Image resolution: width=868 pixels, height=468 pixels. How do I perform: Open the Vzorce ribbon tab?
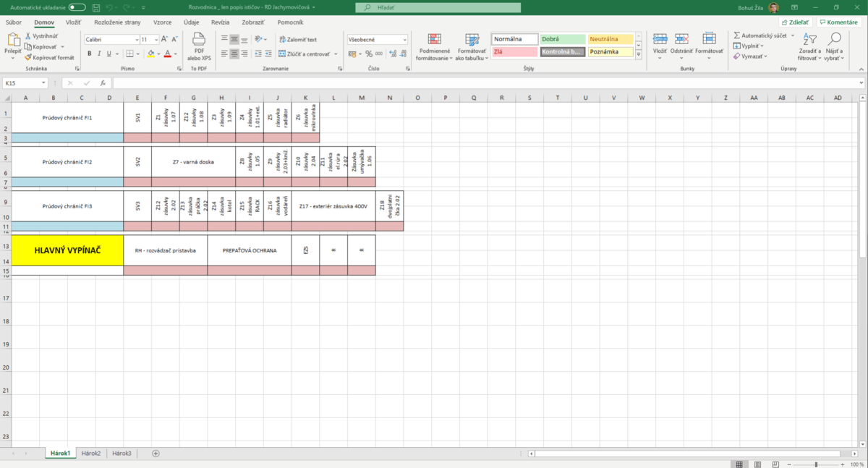coord(162,22)
